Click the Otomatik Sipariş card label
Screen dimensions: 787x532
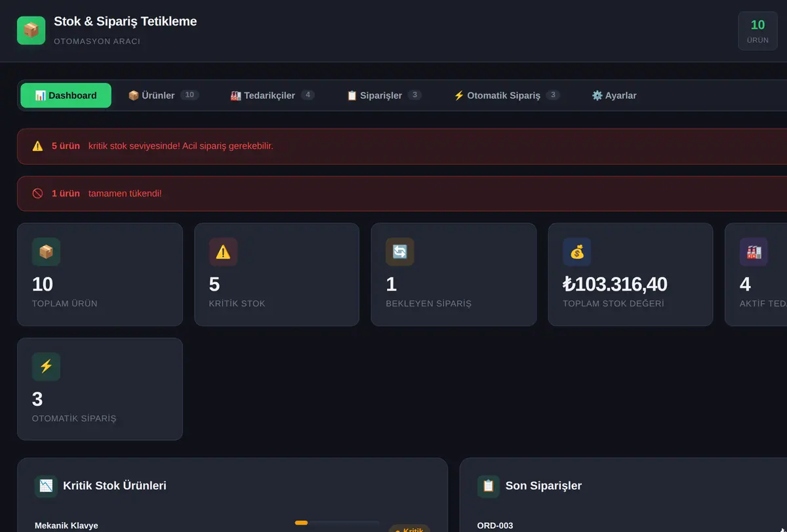coord(74,419)
